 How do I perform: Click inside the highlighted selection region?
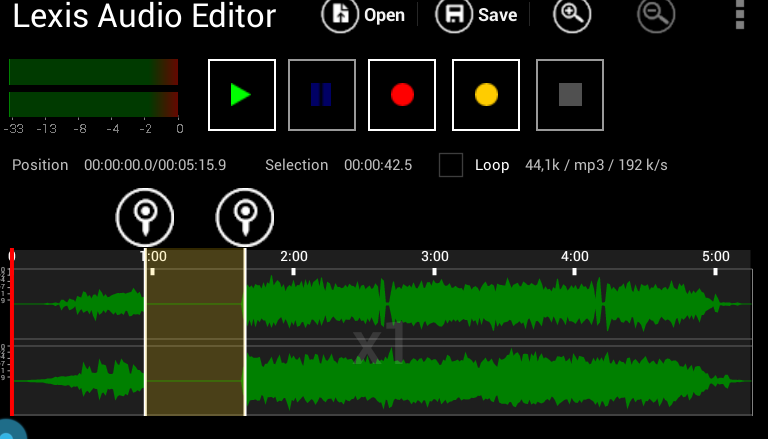(x=195, y=332)
